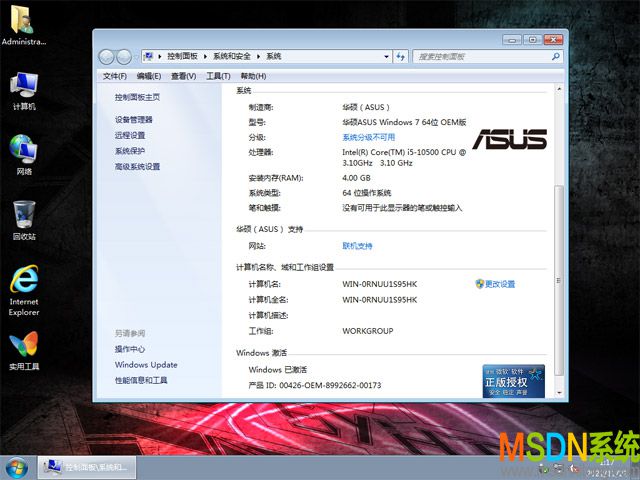
Task: Launch Internet Explorer from the desktop
Action: (24, 291)
